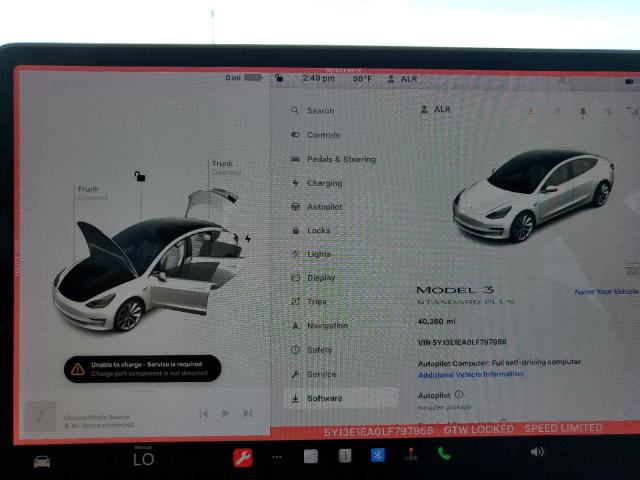Tap the Trunk Opened label

(226, 168)
